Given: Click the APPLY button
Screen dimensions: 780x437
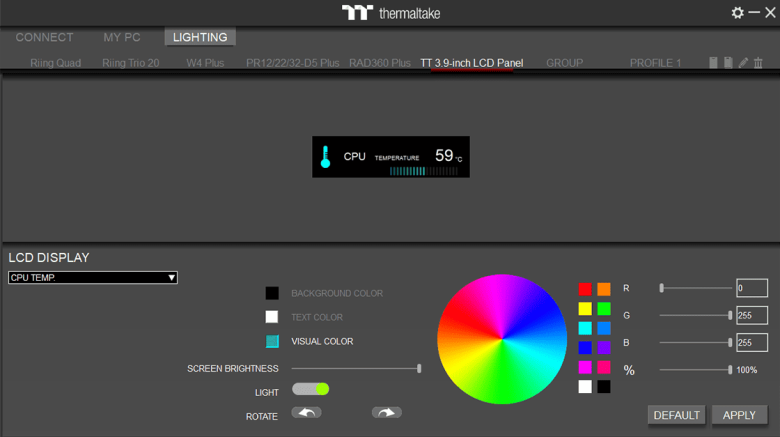Looking at the screenshot, I should click(739, 415).
